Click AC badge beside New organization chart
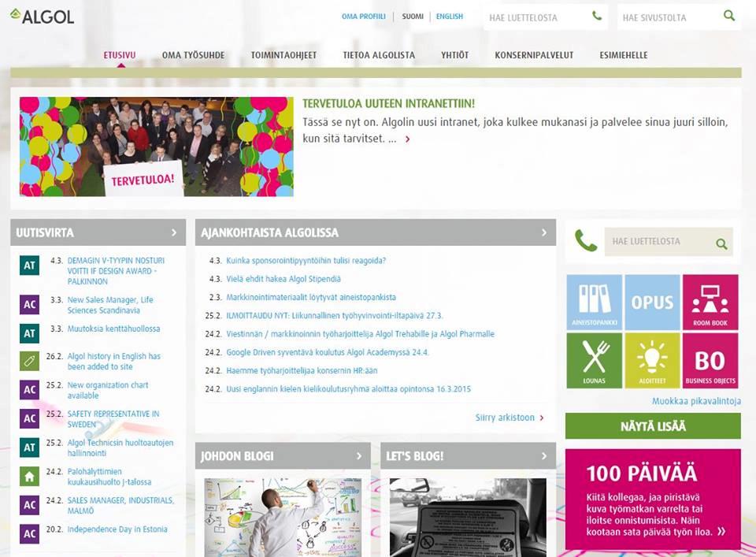 point(29,390)
